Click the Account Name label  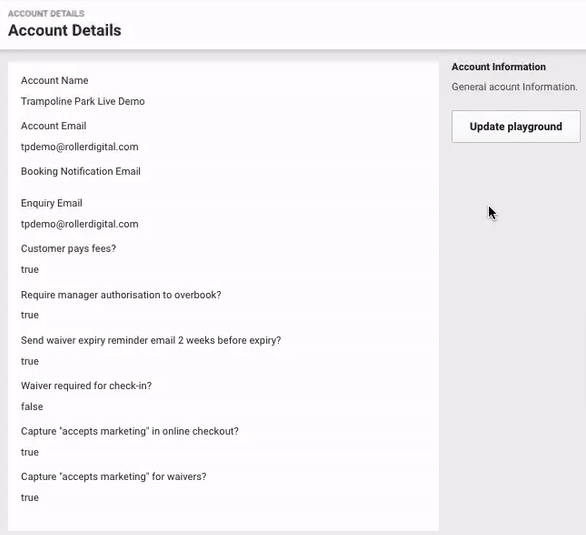click(x=55, y=80)
